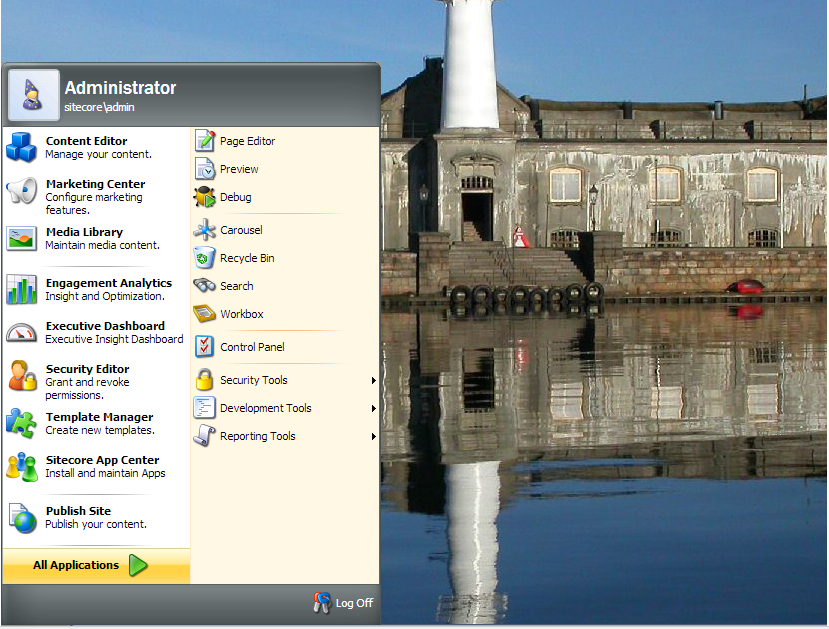Click the Recycle Bin icon
This screenshot has height=629, width=829.
pos(205,258)
